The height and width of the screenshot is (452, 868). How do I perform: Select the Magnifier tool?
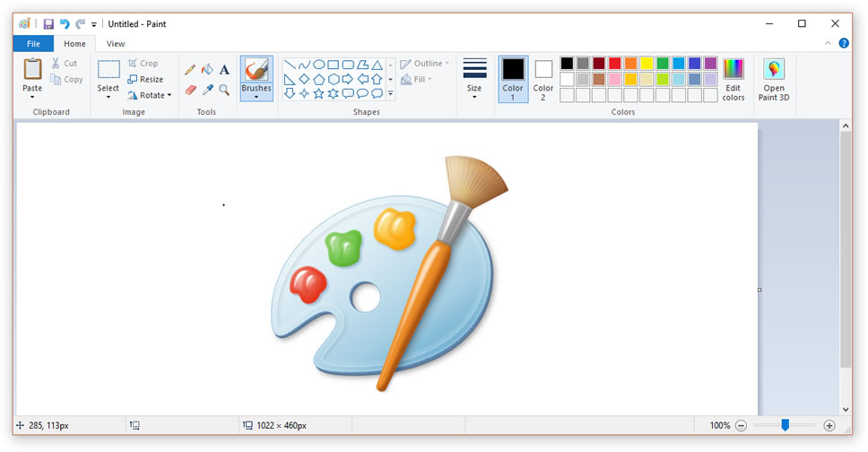pyautogui.click(x=224, y=90)
